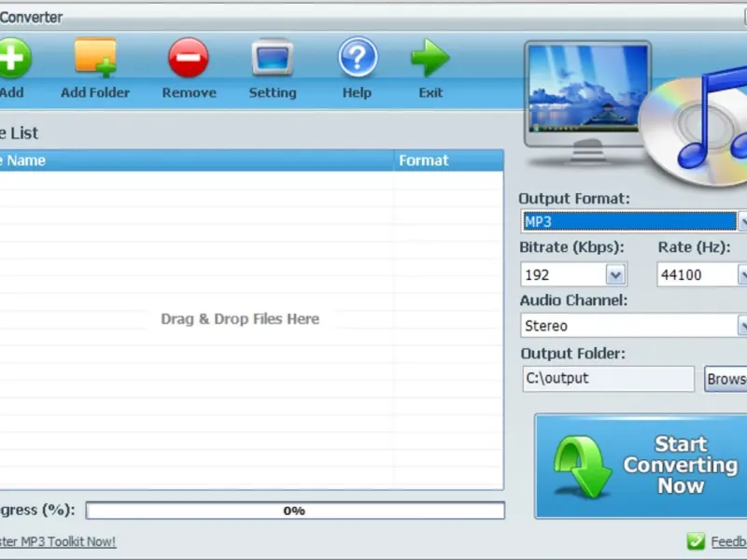
Task: Click the green Feedback checkmark icon
Action: pos(696,541)
